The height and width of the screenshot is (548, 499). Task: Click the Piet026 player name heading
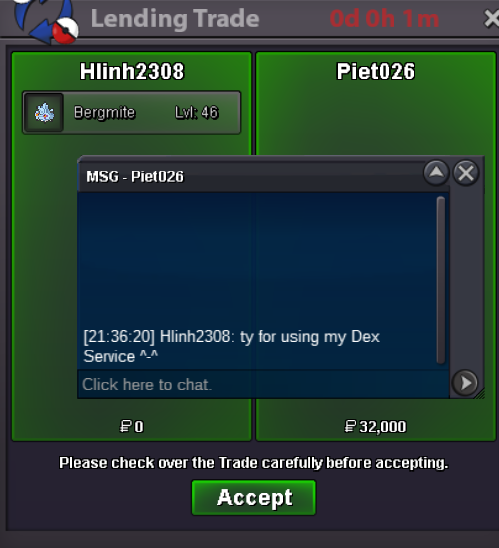[x=375, y=71]
